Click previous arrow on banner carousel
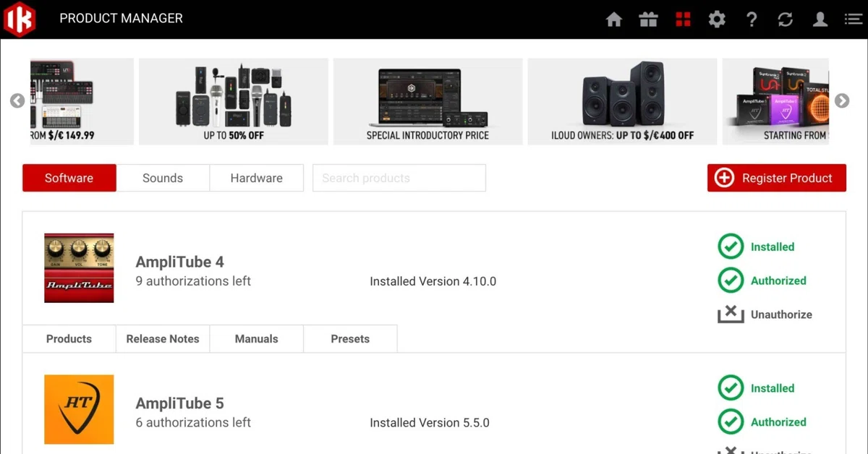The height and width of the screenshot is (454, 868). click(17, 101)
